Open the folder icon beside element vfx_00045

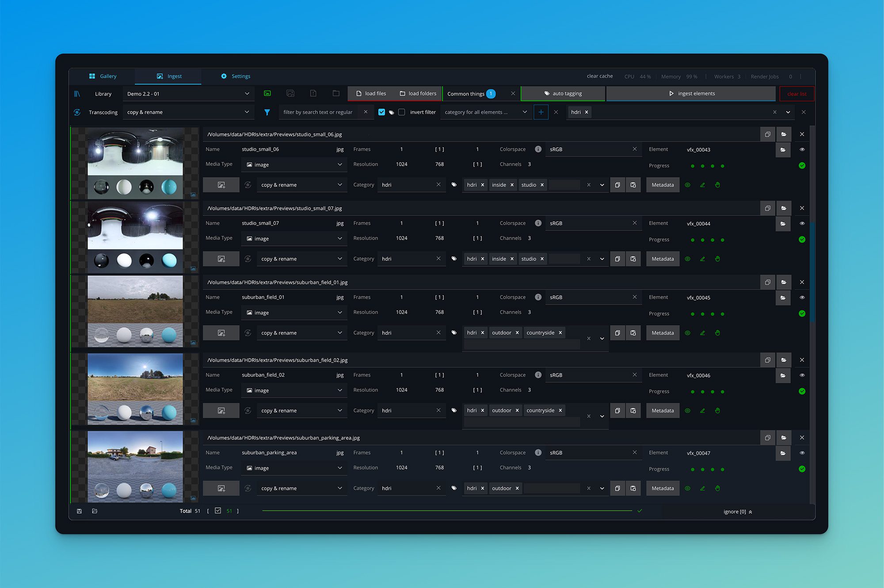tap(783, 298)
